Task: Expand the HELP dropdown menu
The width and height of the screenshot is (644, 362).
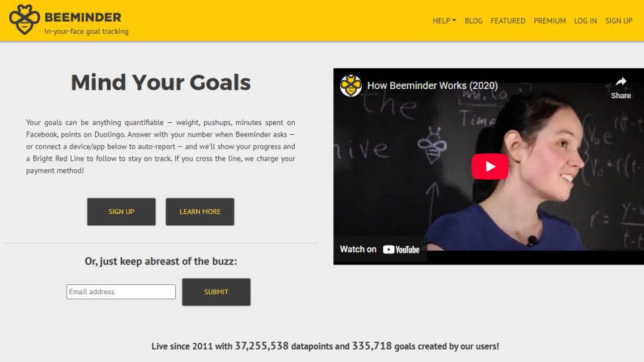Action: [444, 21]
